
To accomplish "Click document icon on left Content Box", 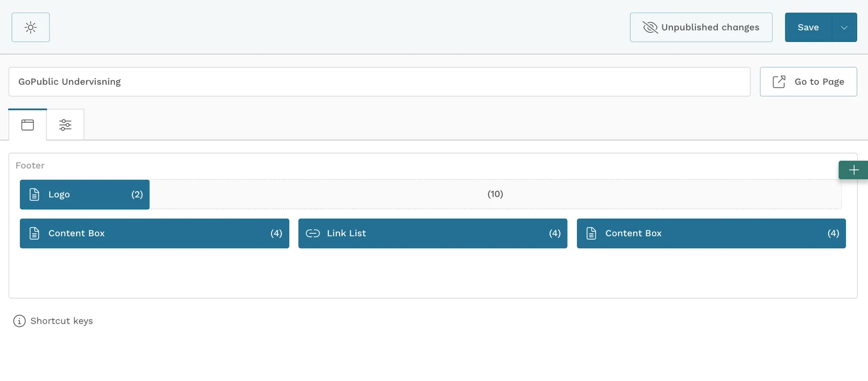I will coord(34,233).
